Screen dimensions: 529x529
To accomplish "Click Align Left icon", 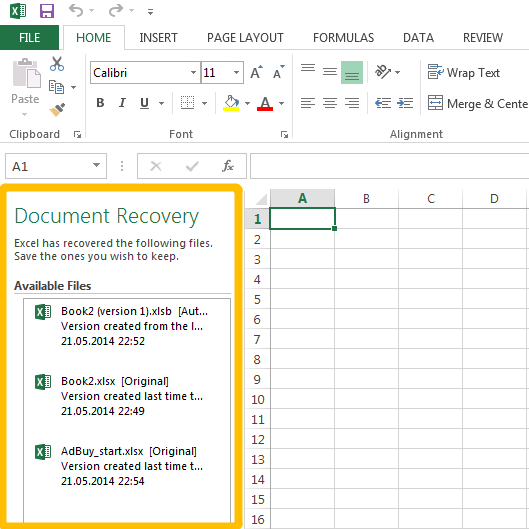I will point(308,103).
